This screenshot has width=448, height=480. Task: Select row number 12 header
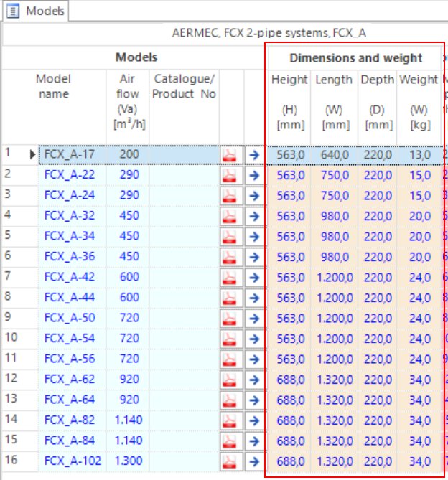(x=14, y=378)
